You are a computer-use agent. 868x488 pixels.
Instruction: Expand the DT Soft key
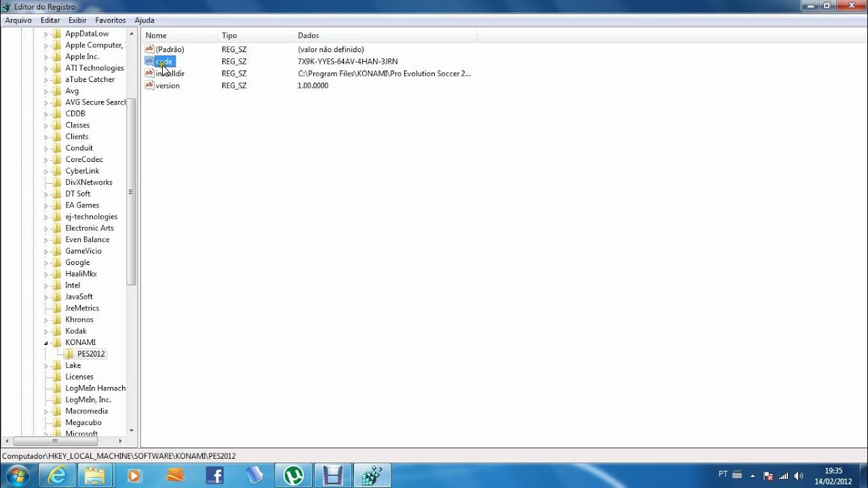coord(46,195)
